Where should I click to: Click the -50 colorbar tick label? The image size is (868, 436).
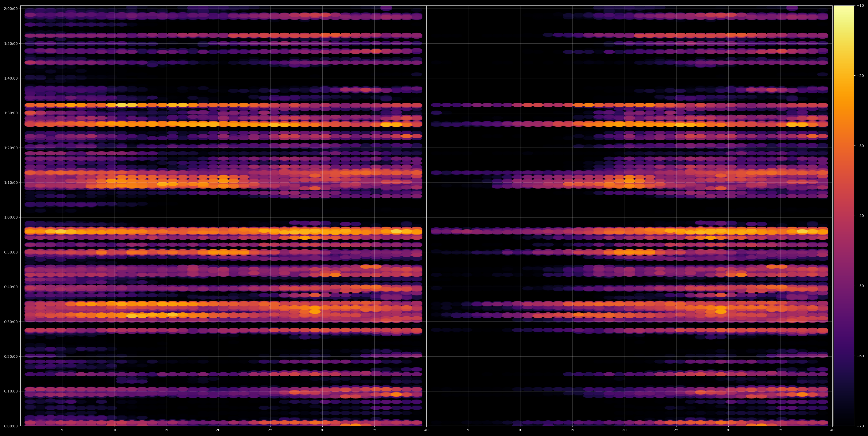[860, 286]
